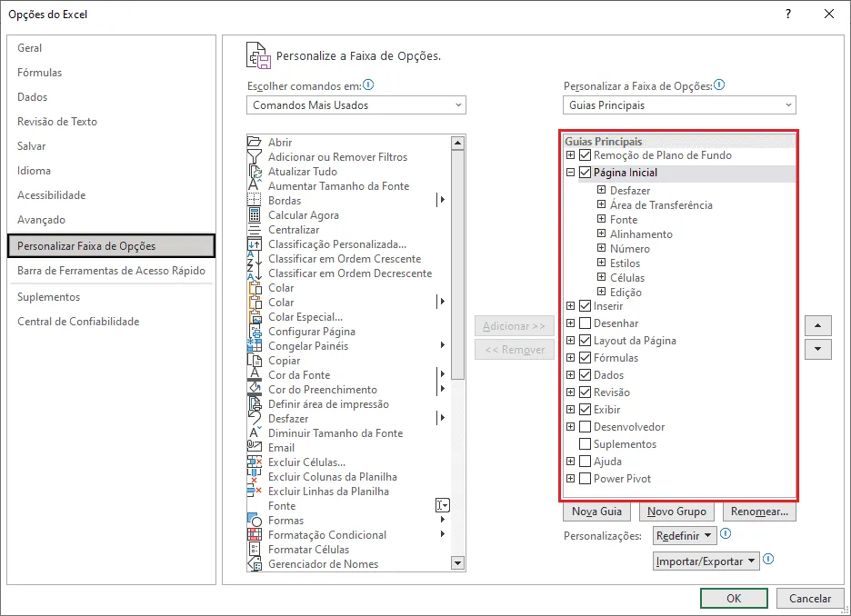Check the Desenvolvedor checkbox

[x=585, y=427]
